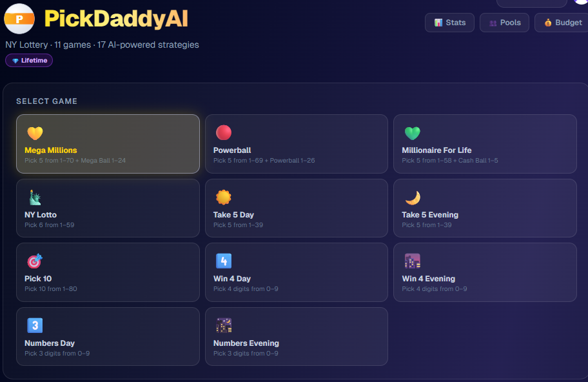Image resolution: width=588 pixels, height=382 pixels.
Task: Click 'Pick 3 digits from 0–9' under Numbers Day
Action: [57, 354]
